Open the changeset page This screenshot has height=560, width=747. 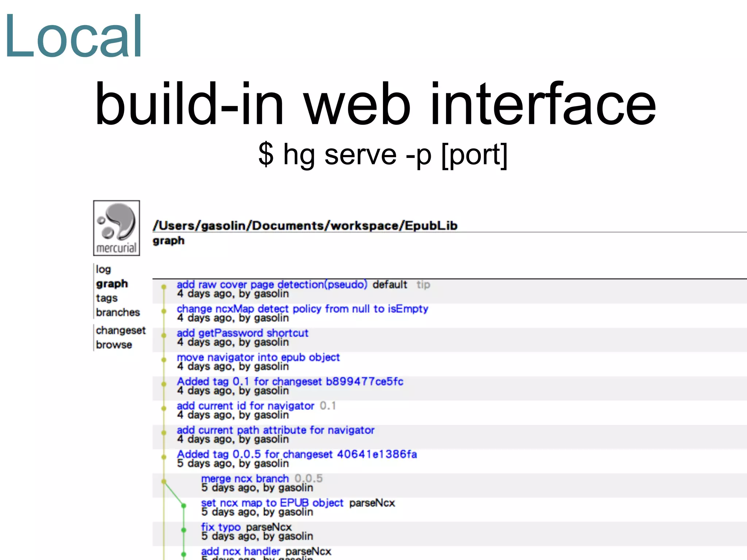(121, 330)
